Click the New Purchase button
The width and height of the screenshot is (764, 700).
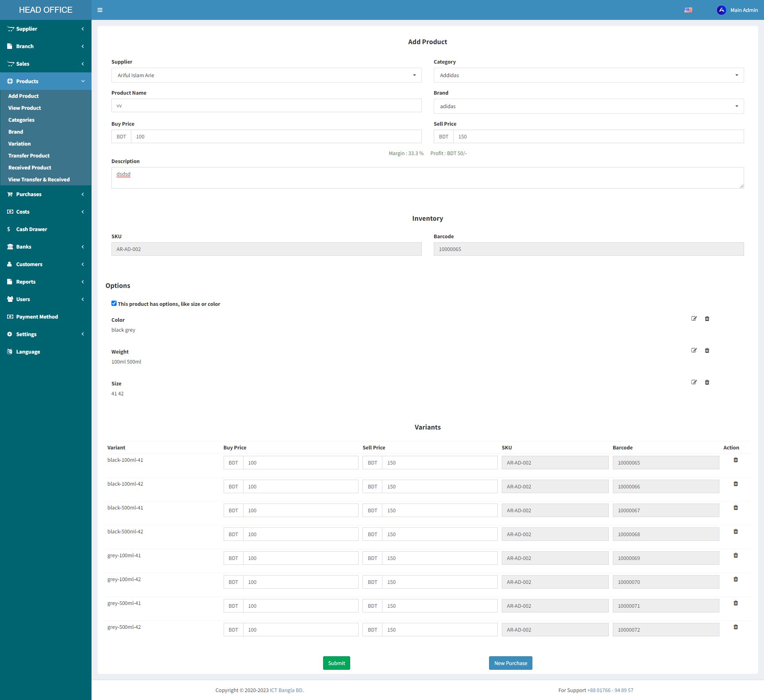click(x=510, y=663)
